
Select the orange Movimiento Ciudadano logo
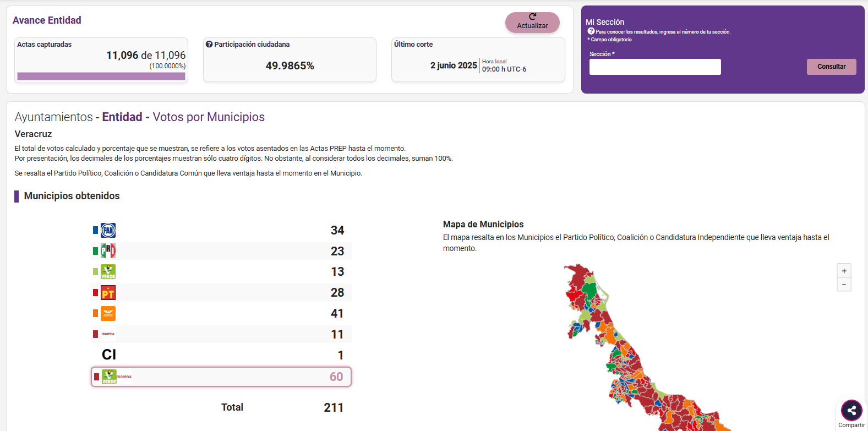(x=108, y=313)
